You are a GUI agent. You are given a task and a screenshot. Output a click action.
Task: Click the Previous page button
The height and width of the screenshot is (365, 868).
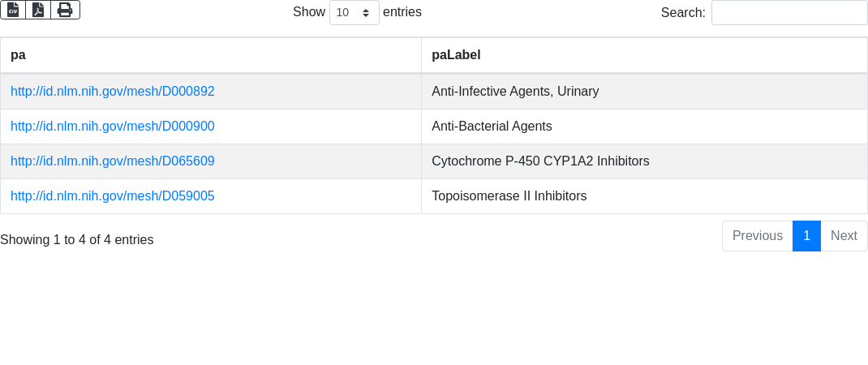click(757, 236)
